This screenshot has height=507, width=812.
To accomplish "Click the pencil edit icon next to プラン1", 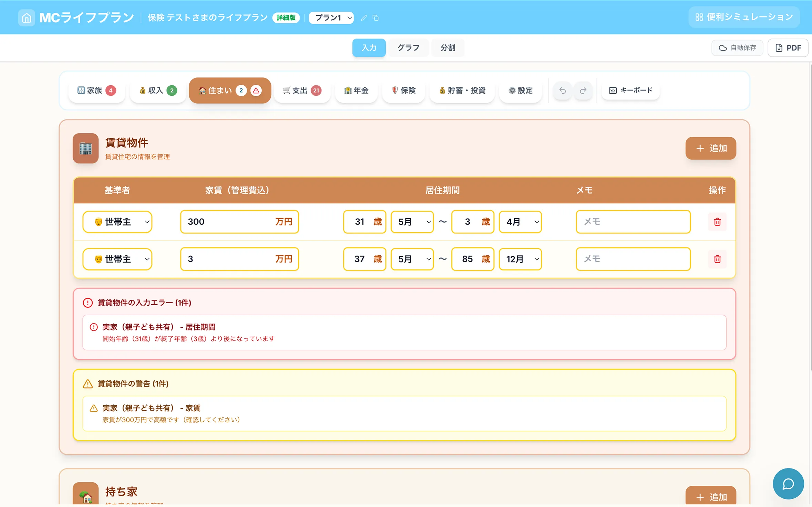I will (364, 18).
